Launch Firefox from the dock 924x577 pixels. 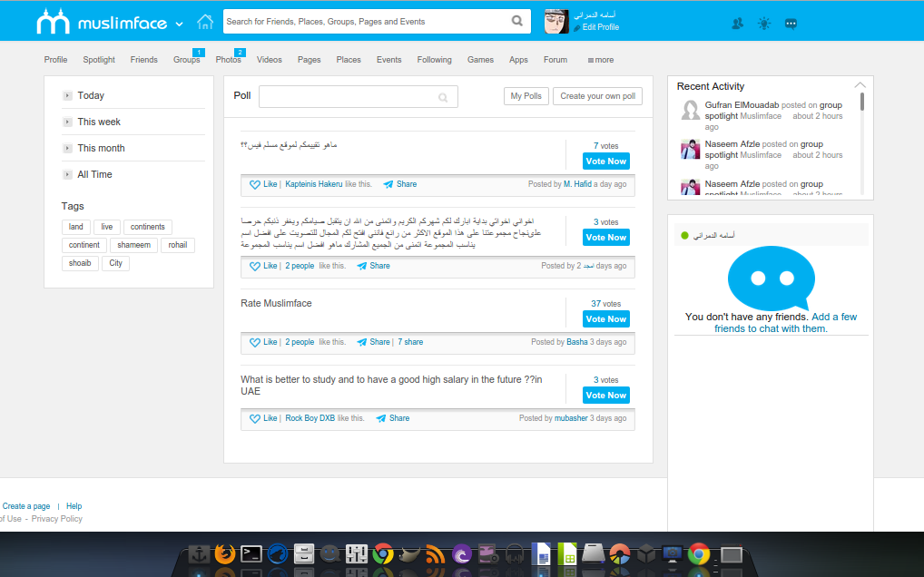click(224, 553)
